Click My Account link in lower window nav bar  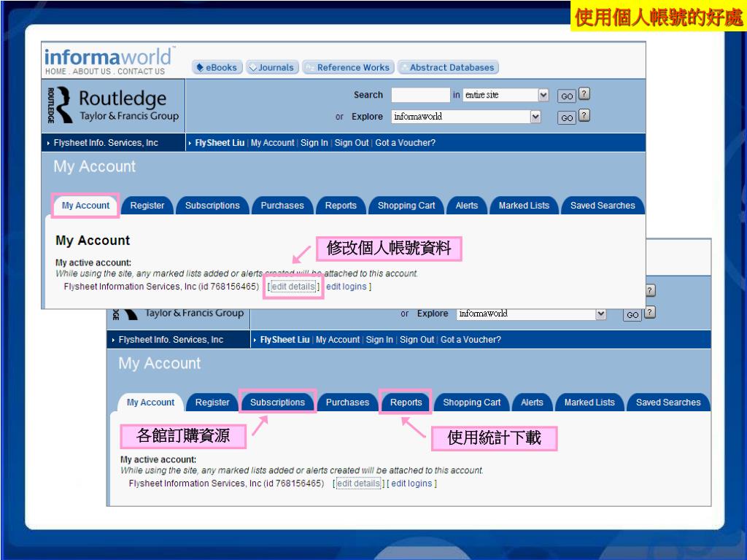click(338, 340)
